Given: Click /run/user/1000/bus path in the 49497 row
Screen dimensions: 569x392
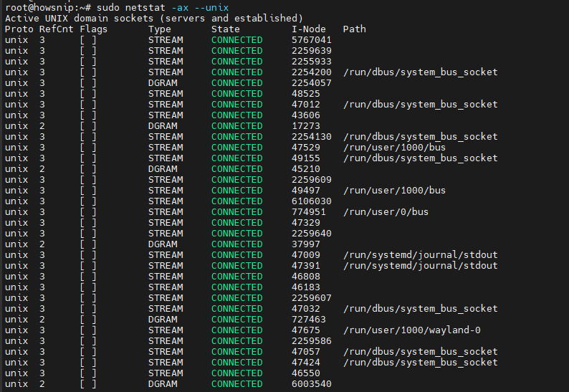Looking at the screenshot, I should pos(394,191).
